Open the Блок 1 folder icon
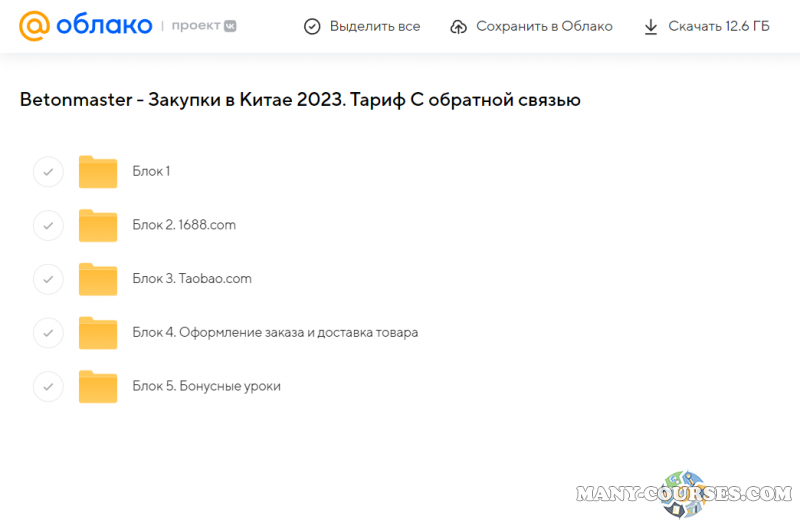Viewport: 800px width, 527px height. pyautogui.click(x=98, y=172)
